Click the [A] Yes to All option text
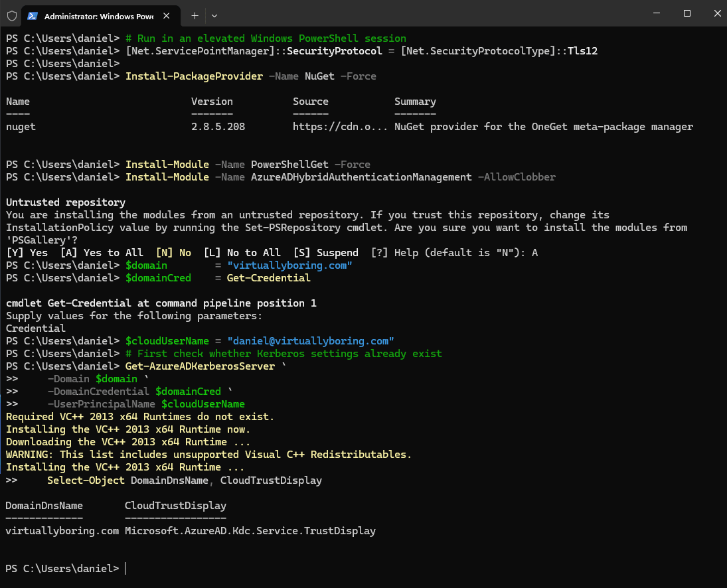Image resolution: width=727 pixels, height=588 pixels. [x=102, y=253]
